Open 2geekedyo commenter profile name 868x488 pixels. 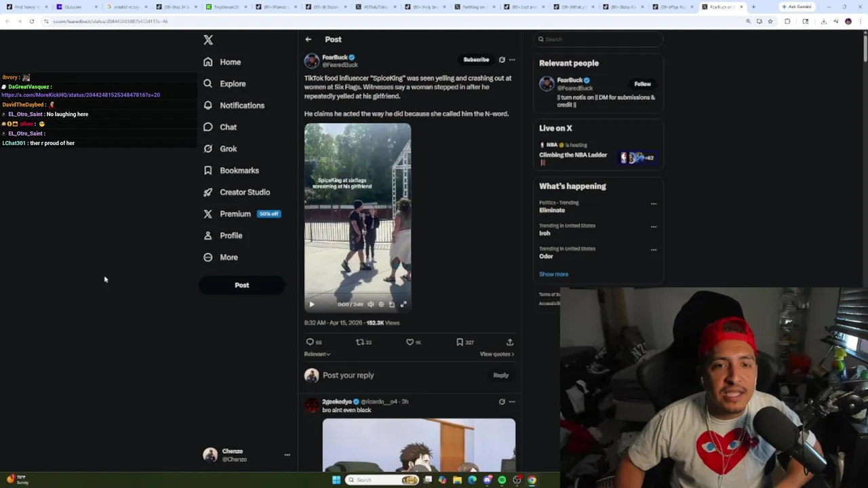tap(337, 401)
